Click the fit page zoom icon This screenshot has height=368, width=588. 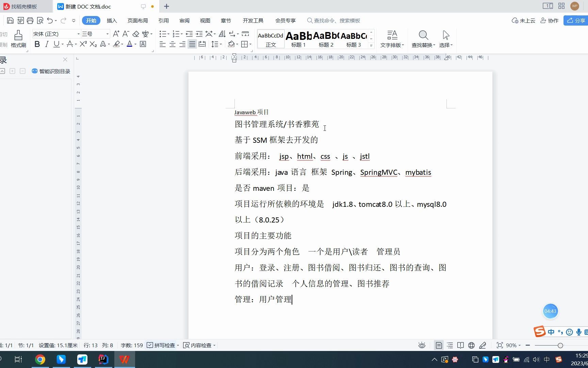[x=500, y=345]
